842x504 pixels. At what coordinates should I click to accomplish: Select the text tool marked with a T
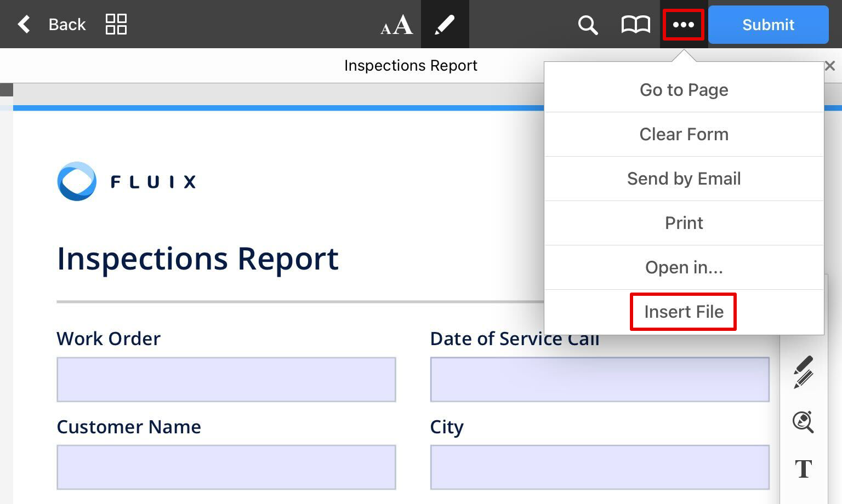tap(803, 469)
